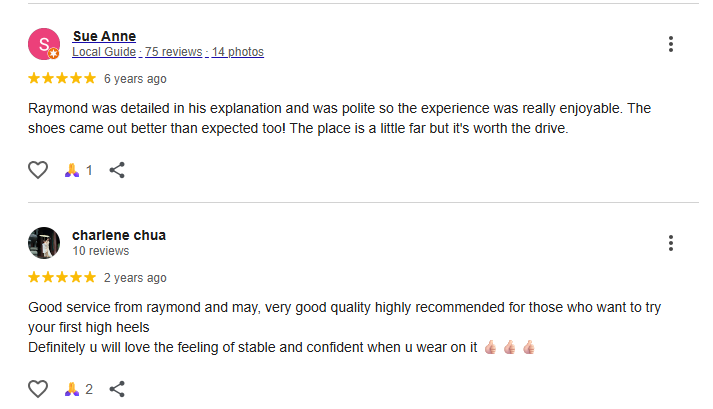Click Sue Anne's five-star rating

(62, 78)
